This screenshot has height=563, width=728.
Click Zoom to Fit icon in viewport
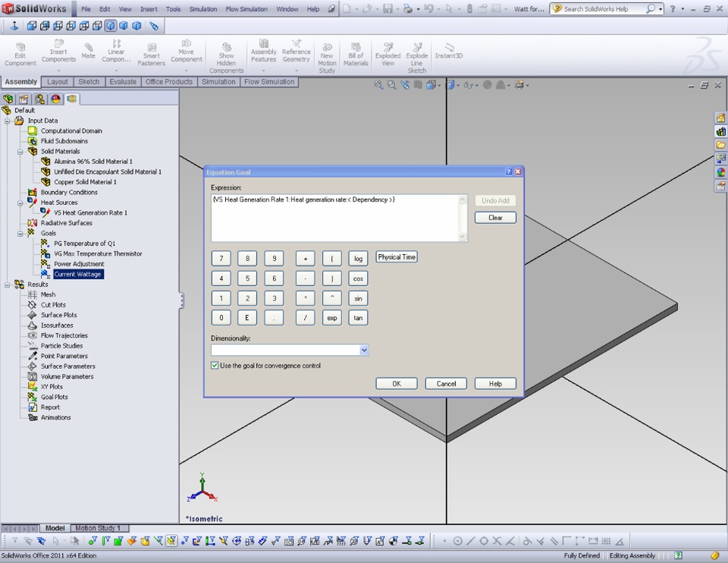(x=378, y=85)
